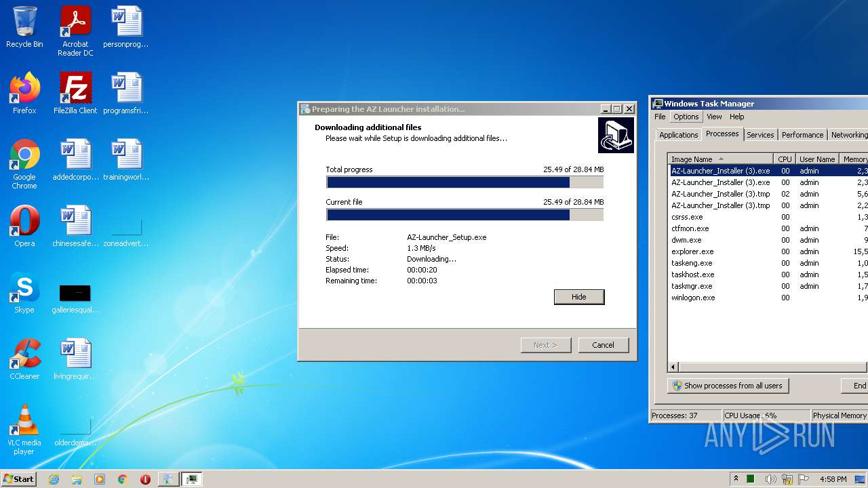This screenshot has width=868, height=488.
Task: Sort processes by CPU column
Action: [x=785, y=159]
